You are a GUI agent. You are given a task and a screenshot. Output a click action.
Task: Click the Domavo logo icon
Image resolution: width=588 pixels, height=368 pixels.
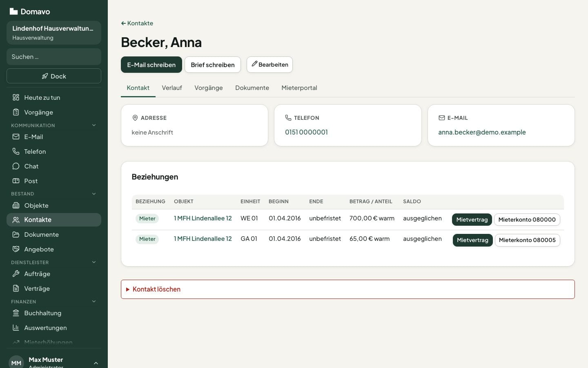pyautogui.click(x=13, y=11)
